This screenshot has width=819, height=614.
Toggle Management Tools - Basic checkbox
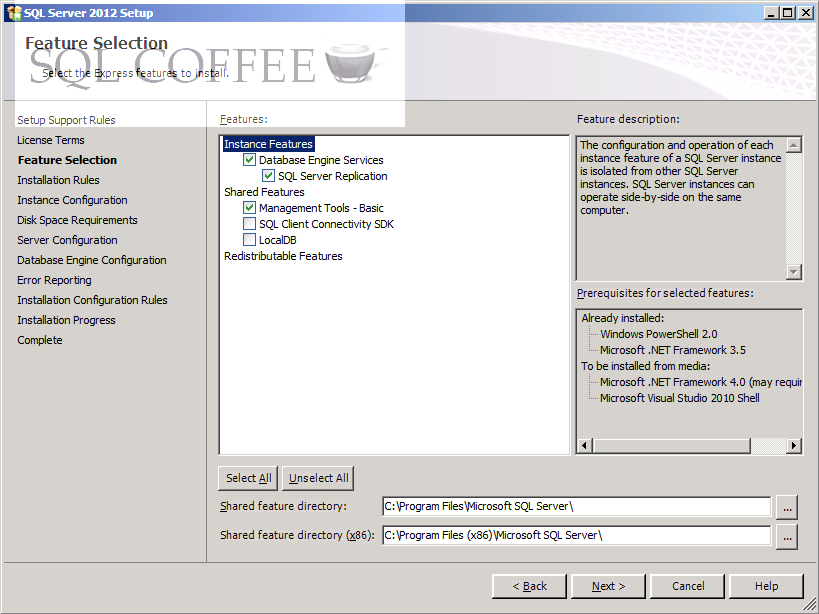(249, 208)
